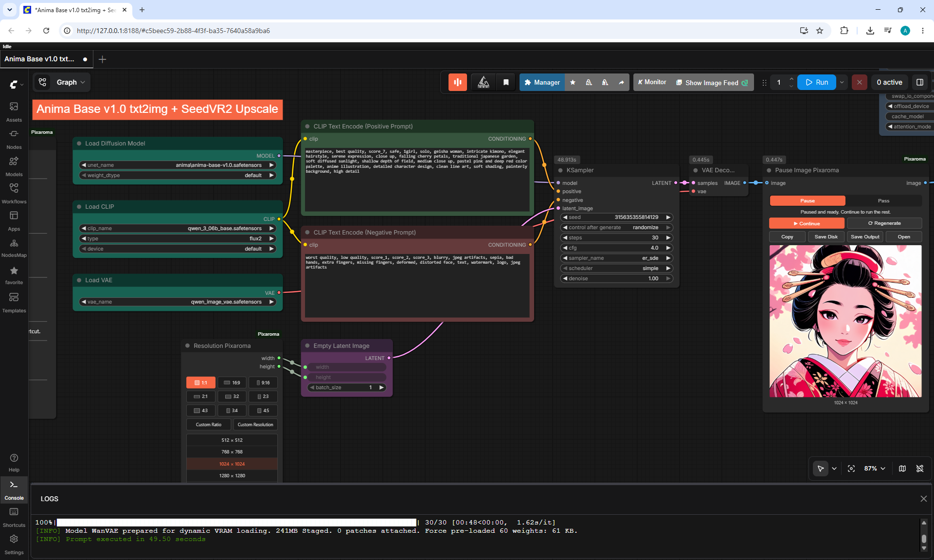This screenshot has width=934, height=560.
Task: Choose the select cursor tool
Action: click(x=821, y=469)
